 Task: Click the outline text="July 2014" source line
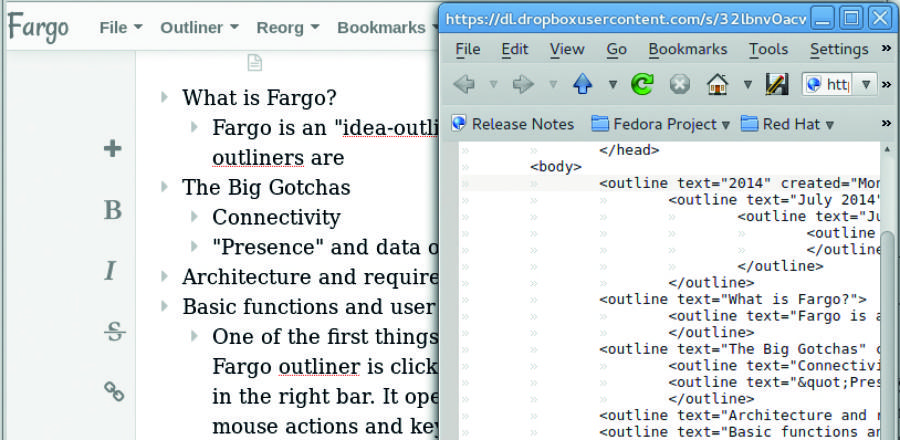click(x=774, y=200)
